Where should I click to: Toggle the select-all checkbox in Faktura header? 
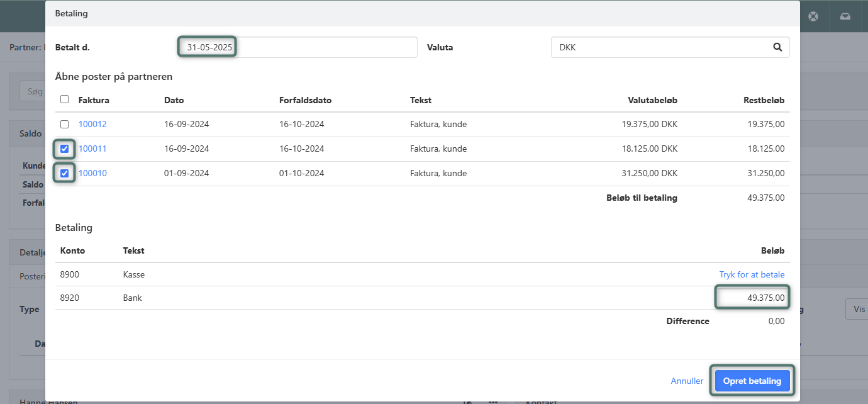point(64,99)
